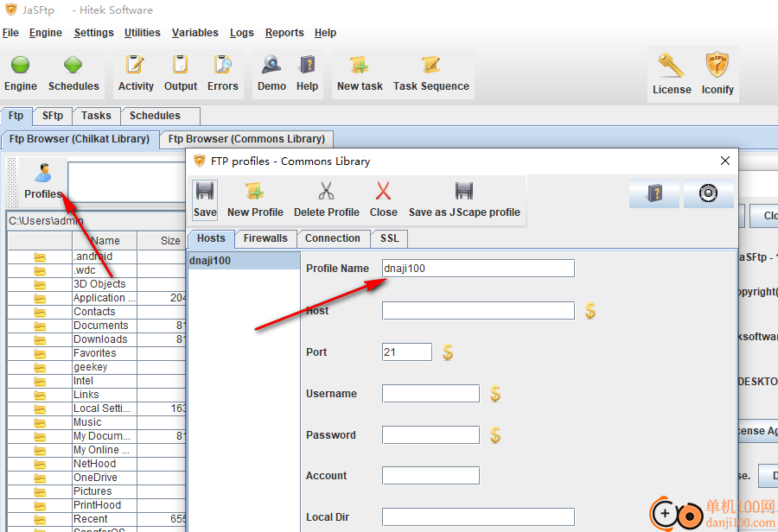Insert variable next to Username field
Screen dimensions: 778x532
[x=495, y=394]
